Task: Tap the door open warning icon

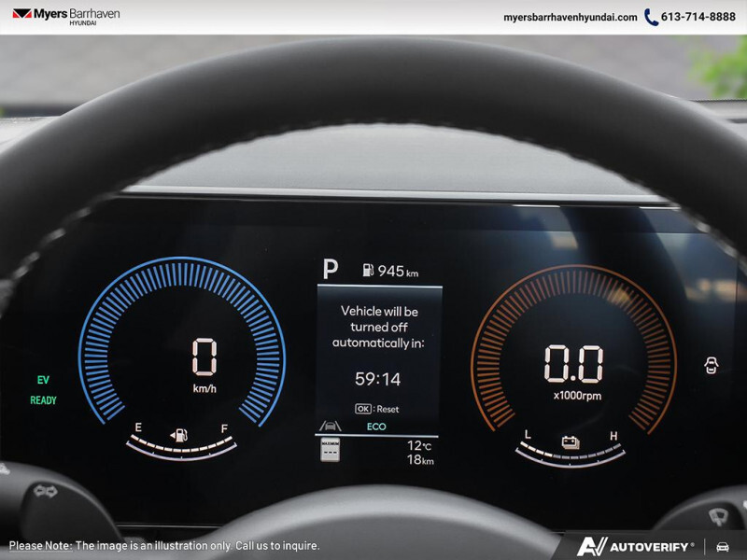Action: [712, 364]
